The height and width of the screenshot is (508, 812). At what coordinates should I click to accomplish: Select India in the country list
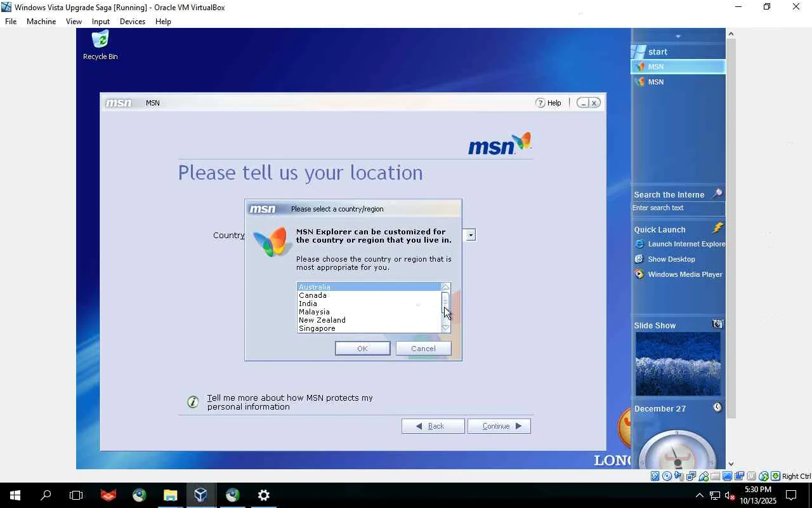coord(369,304)
